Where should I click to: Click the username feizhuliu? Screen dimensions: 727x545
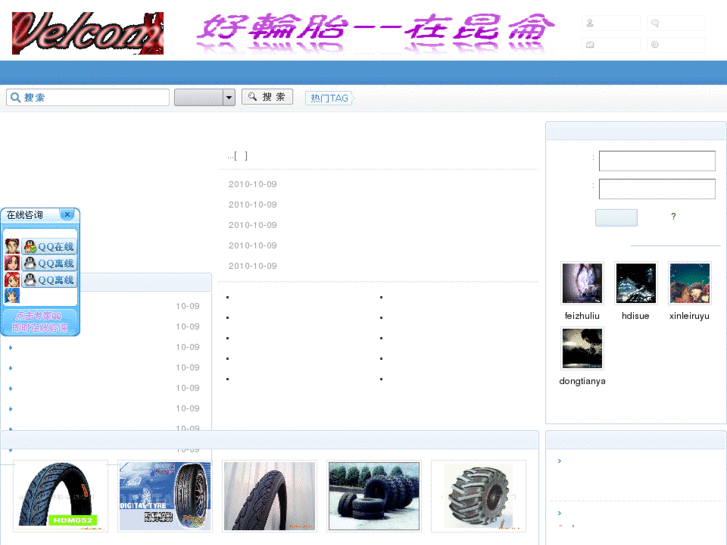[x=582, y=316]
